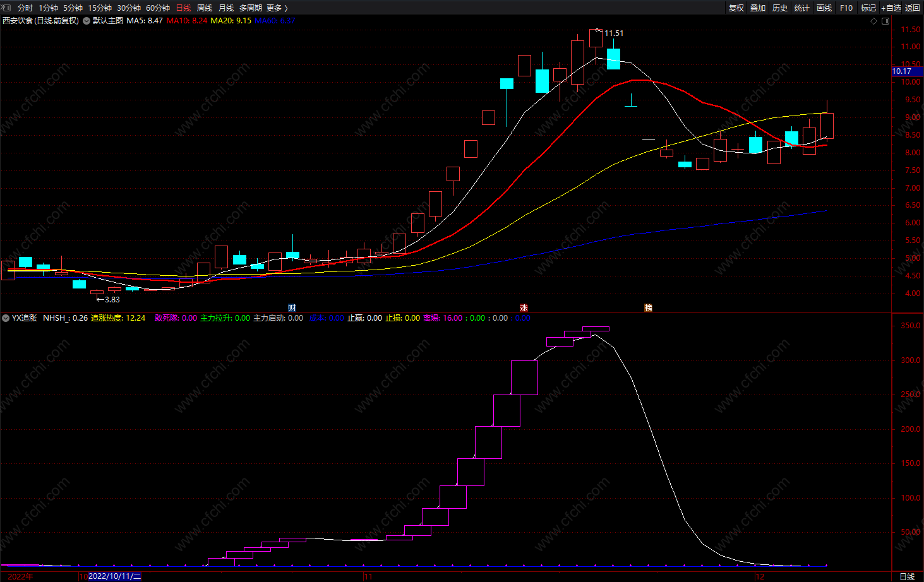Select the 15分钟 period tab

pyautogui.click(x=100, y=8)
